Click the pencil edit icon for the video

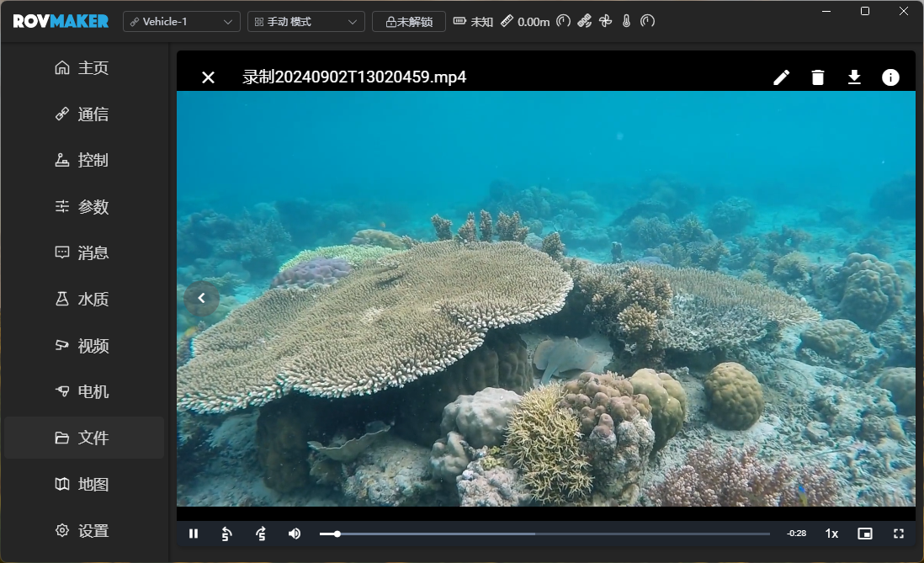[781, 77]
